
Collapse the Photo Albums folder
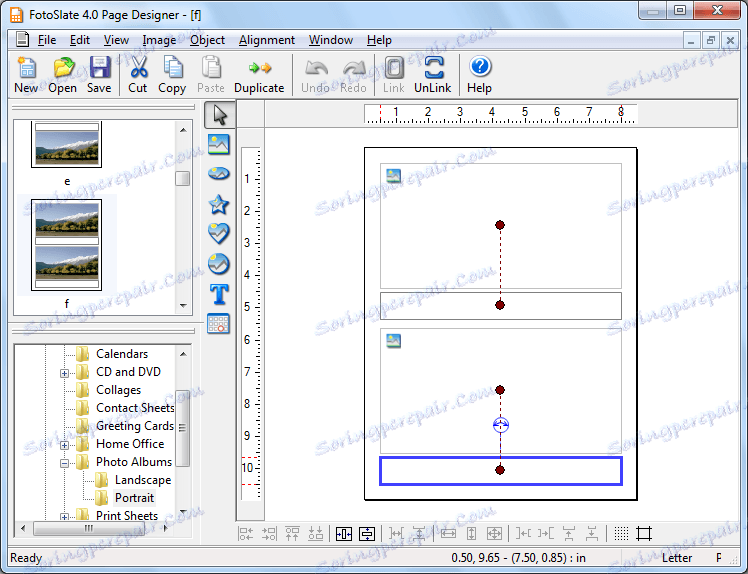[x=64, y=463]
